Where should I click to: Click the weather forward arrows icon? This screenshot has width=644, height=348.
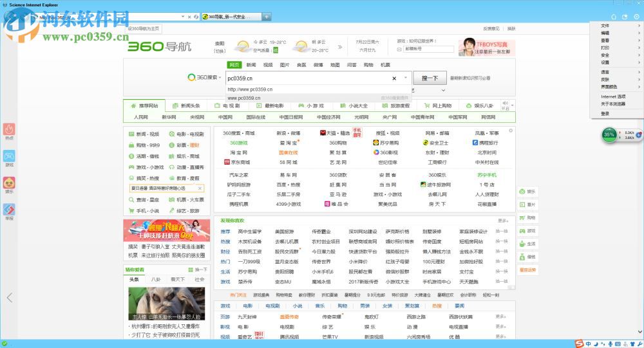click(x=340, y=47)
